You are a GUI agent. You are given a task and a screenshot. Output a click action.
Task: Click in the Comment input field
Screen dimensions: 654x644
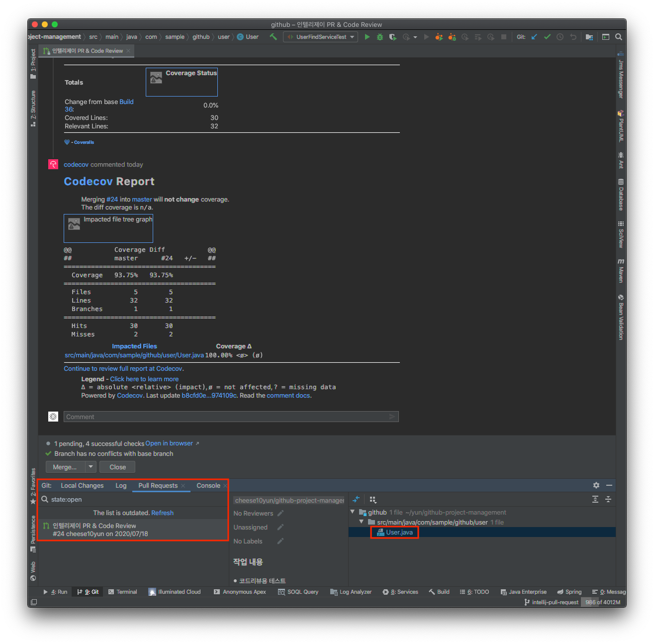tap(231, 417)
